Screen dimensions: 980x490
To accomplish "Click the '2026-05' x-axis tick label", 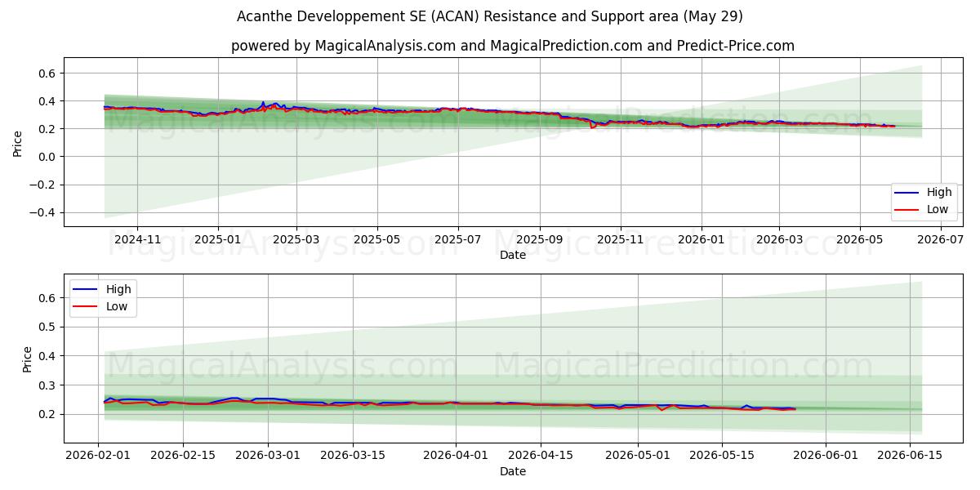I will tap(859, 239).
